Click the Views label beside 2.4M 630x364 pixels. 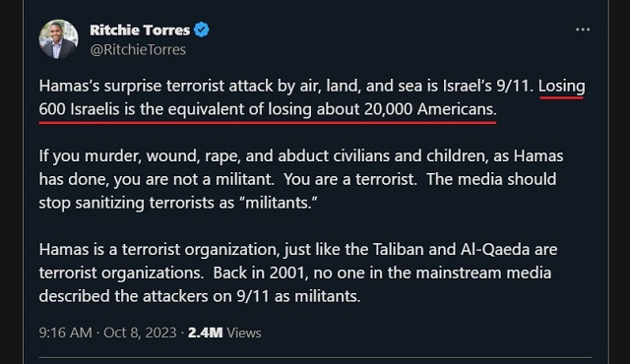click(x=244, y=333)
